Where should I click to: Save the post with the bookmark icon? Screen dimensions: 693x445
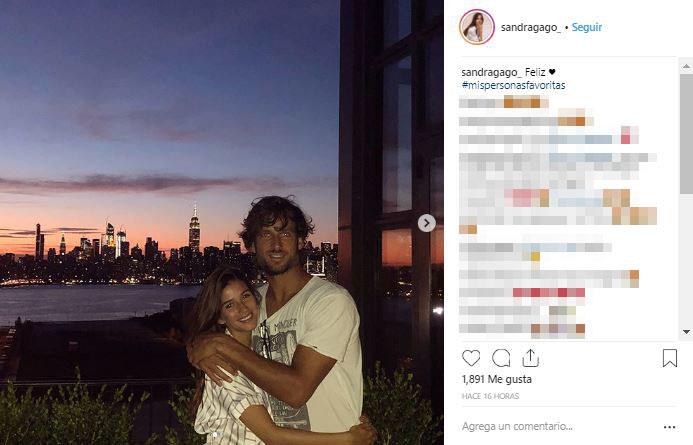point(670,358)
